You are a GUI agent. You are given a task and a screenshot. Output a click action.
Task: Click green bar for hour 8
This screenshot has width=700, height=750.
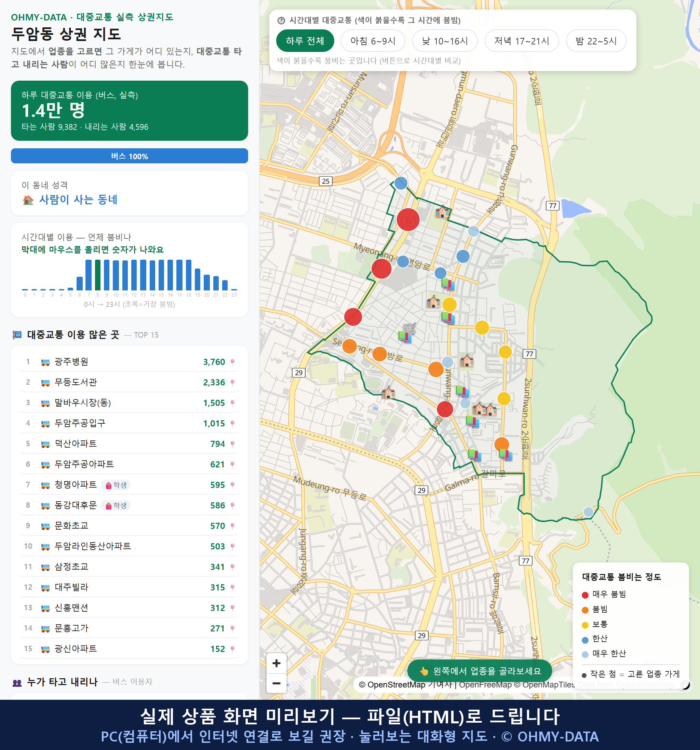[x=98, y=275]
